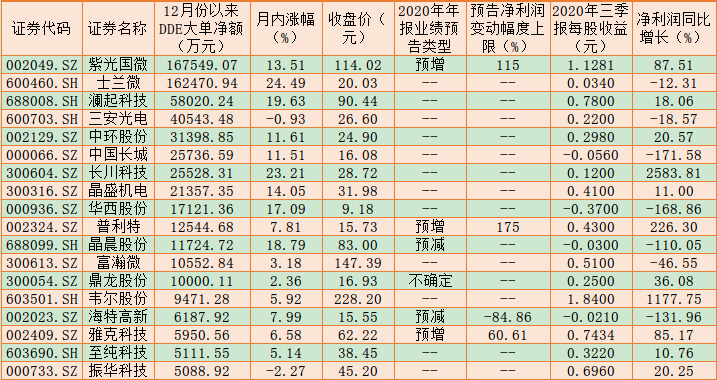The height and width of the screenshot is (380, 717).
Task: Select stock name 中环股份
Action: point(118,137)
